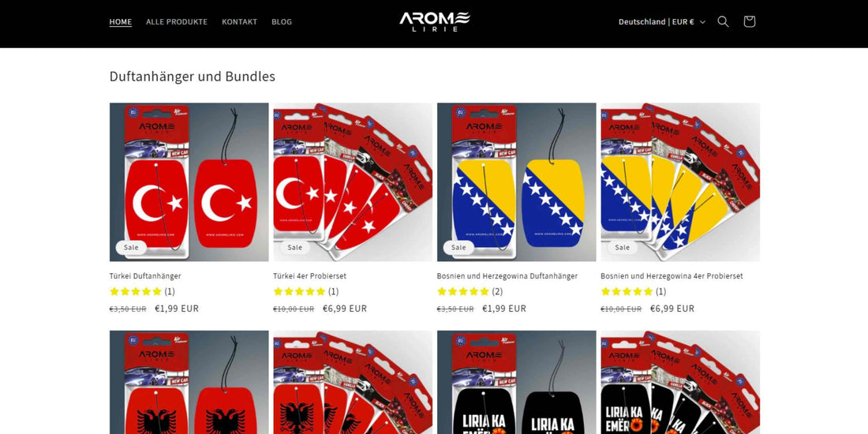This screenshot has height=434, width=868.
Task: Open Türkei 4er Probierset product link
Action: click(309, 275)
